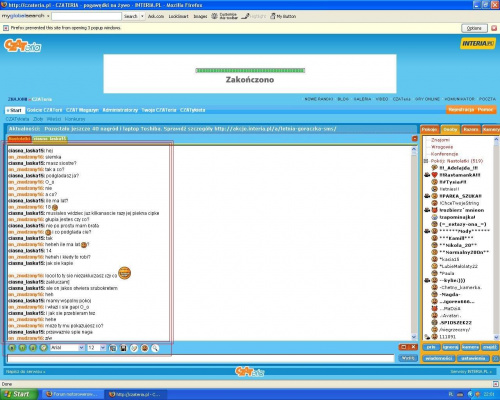The width and height of the screenshot is (500, 400).
Task: Select user ***Kamil*** in list
Action: pyautogui.click(x=456, y=238)
